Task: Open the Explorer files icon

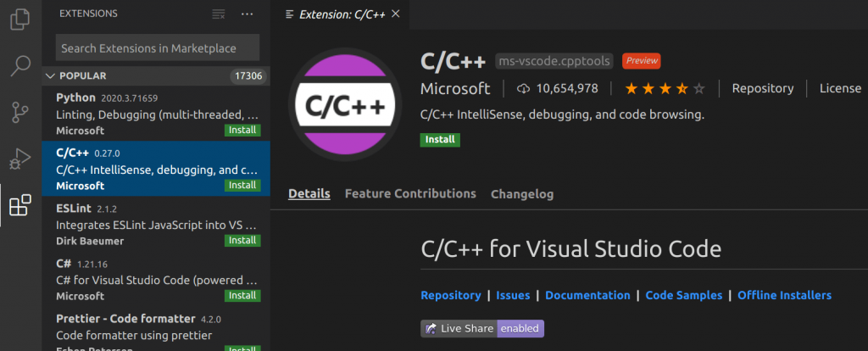Action: click(x=20, y=20)
